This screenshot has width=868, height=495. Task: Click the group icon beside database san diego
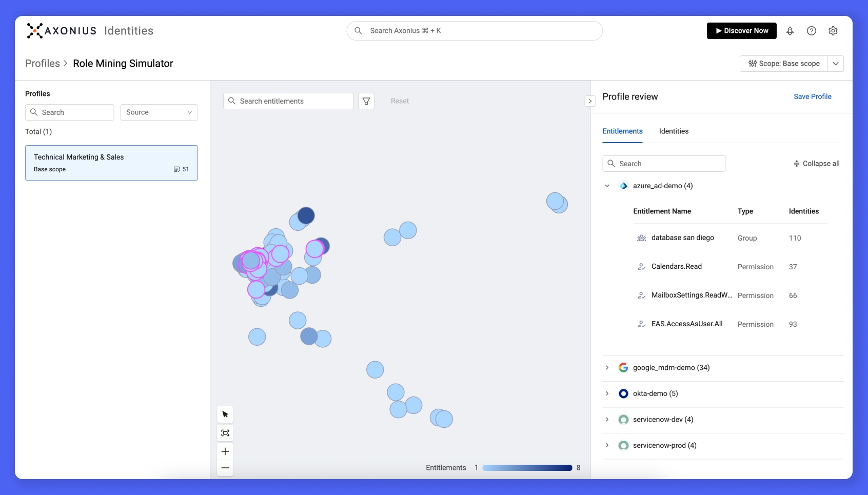click(x=641, y=238)
